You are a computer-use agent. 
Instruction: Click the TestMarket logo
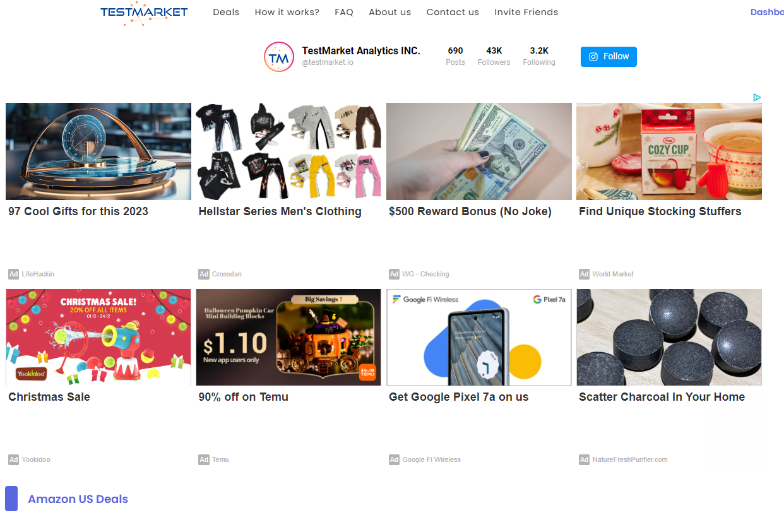pyautogui.click(x=144, y=13)
